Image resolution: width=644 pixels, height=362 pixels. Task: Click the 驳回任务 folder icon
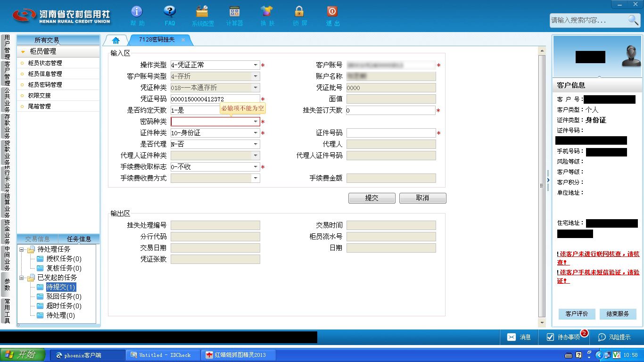tap(40, 296)
